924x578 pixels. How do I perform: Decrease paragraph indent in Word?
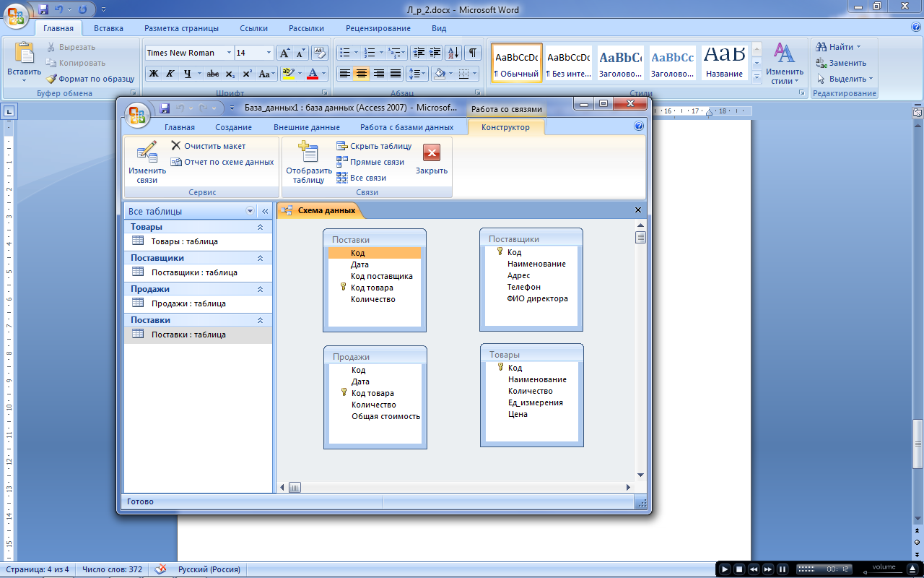click(x=418, y=53)
